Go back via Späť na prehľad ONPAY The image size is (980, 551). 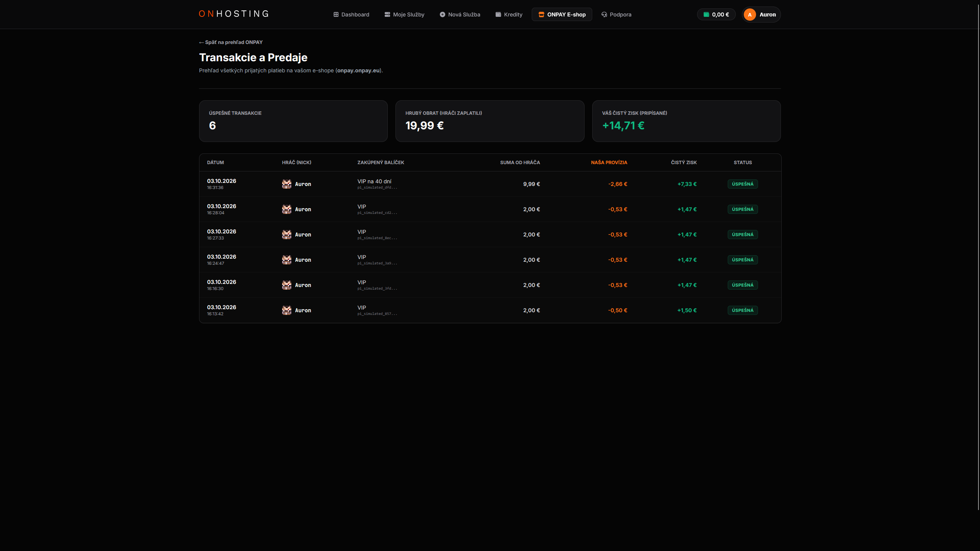[231, 42]
